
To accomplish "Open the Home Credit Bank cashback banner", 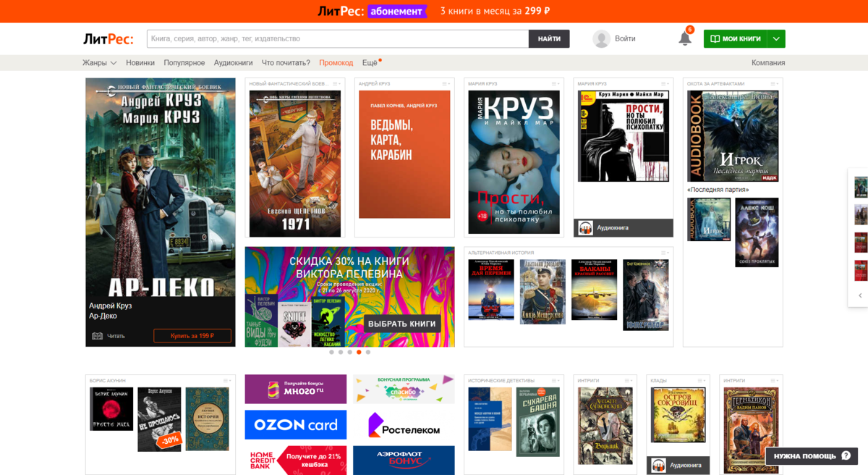I will (x=295, y=460).
